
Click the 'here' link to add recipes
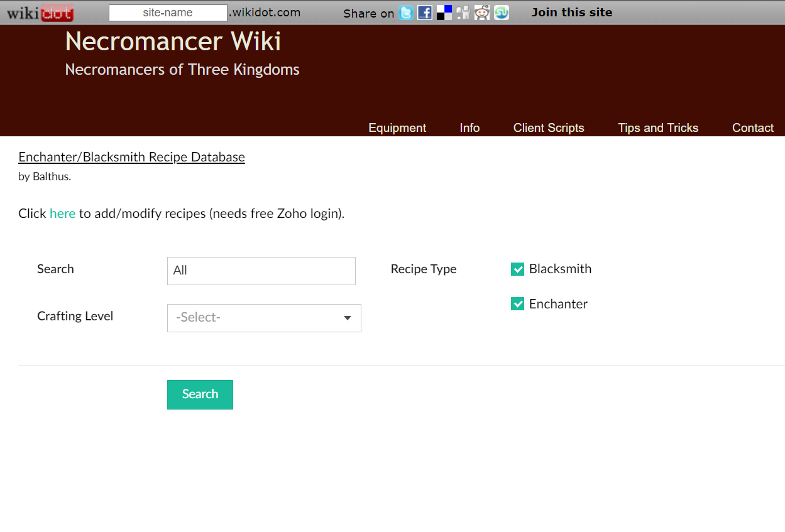coord(62,214)
